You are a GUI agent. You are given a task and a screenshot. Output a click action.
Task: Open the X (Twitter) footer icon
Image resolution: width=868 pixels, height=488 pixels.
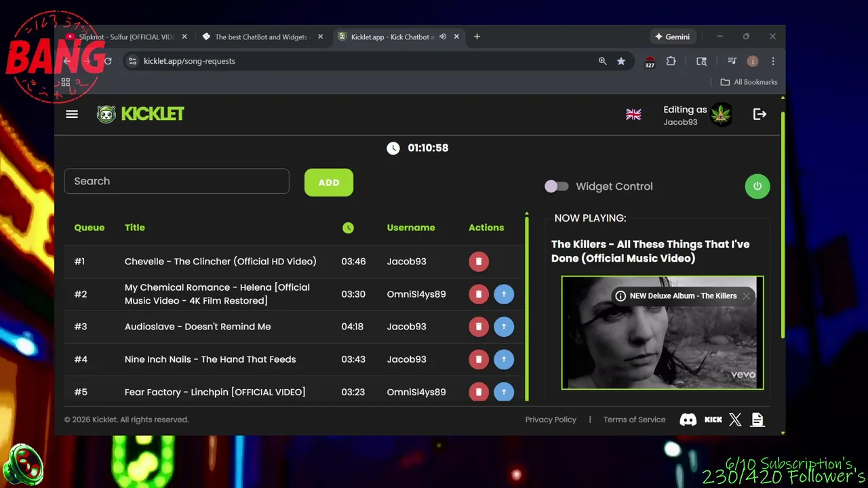(735, 420)
